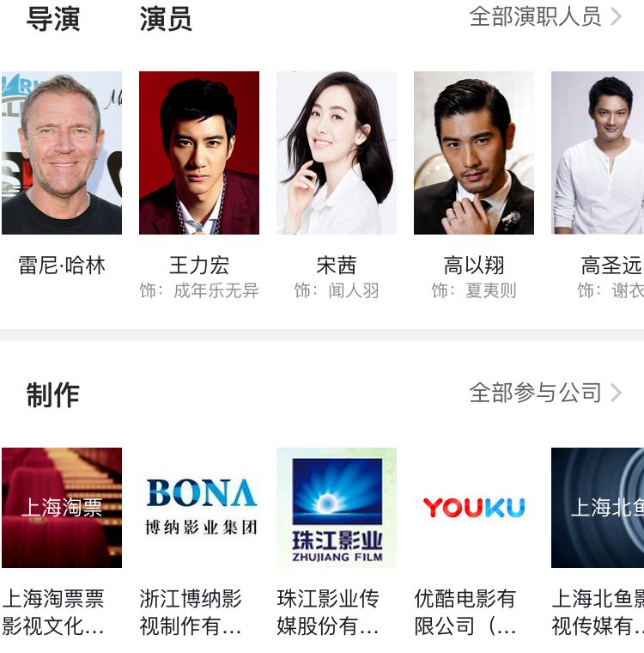Expand 全部参与公司 chevron arrow

[x=617, y=393]
